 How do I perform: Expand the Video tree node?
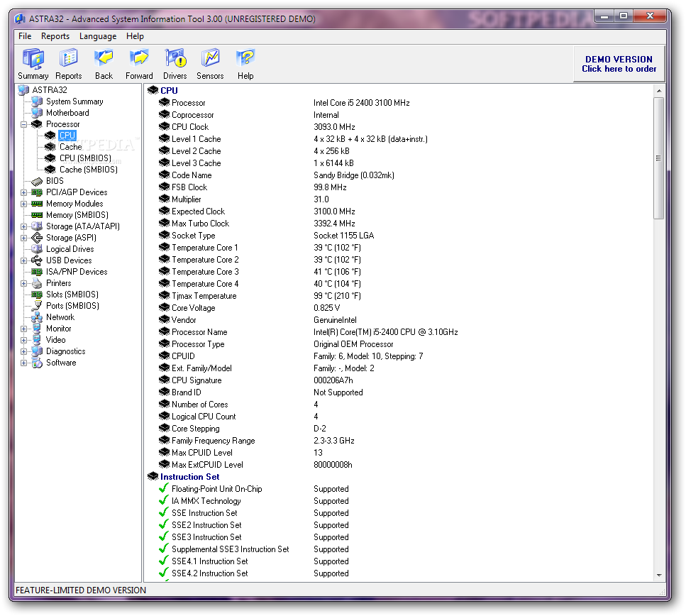coord(23,340)
